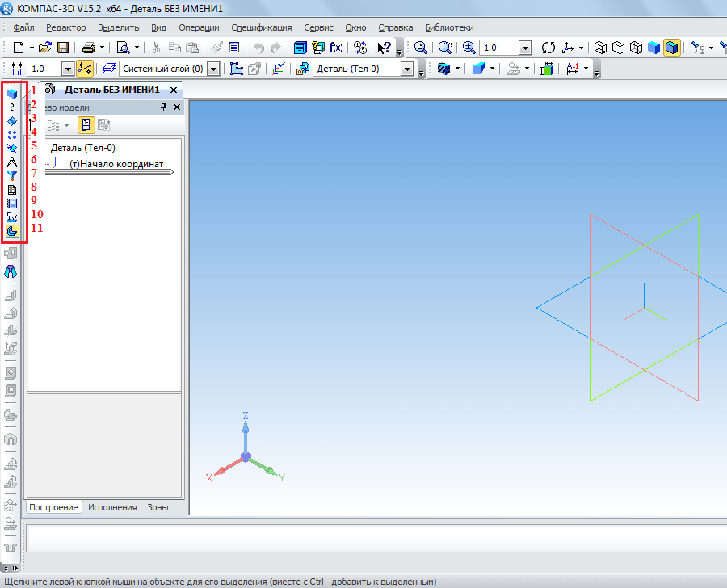This screenshot has height=588, width=727.
Task: Open the part color cube dropdown
Action: coord(494,69)
